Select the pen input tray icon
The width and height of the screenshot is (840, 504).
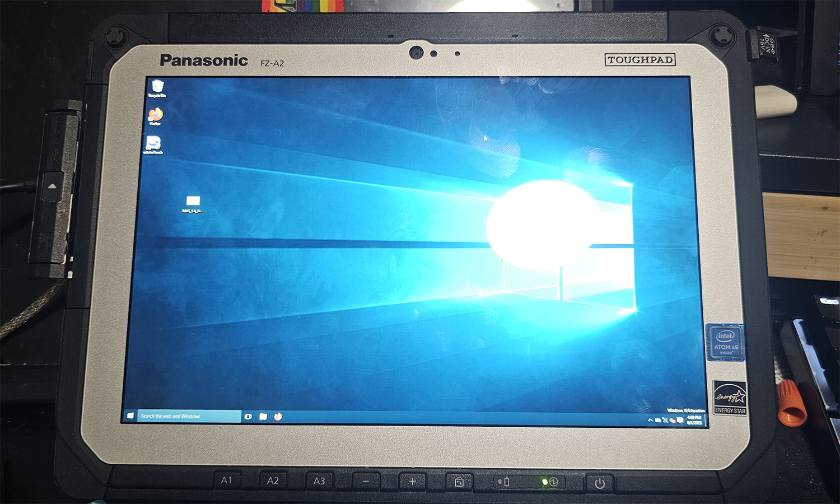click(x=666, y=419)
